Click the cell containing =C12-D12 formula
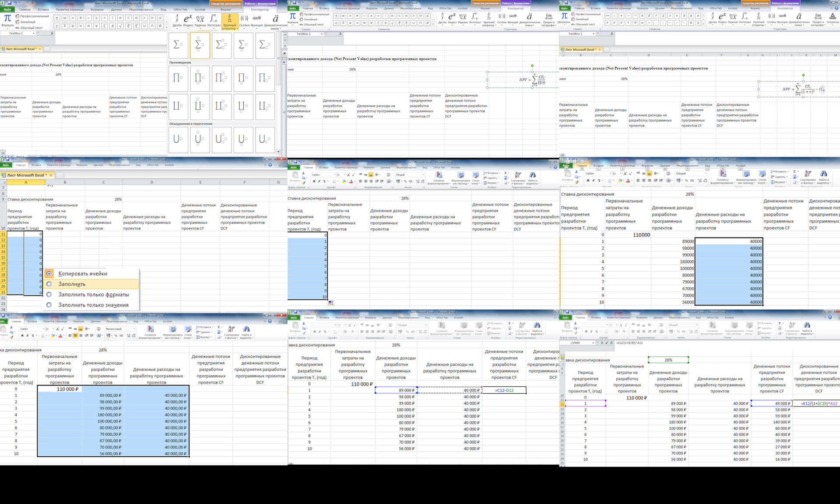This screenshot has height=504, width=840. [x=504, y=390]
